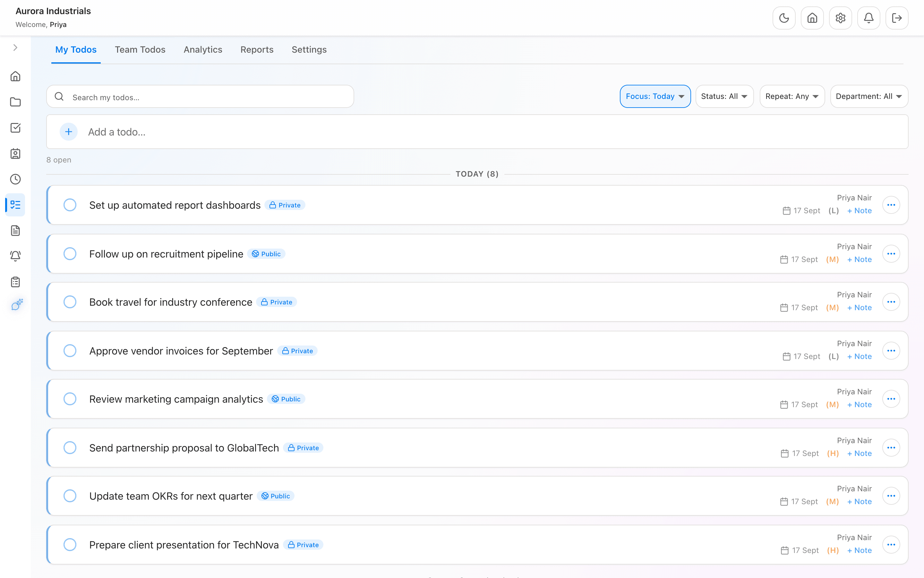This screenshot has width=924, height=578.
Task: Click Private badge on 'Approve vendor invoices'
Action: tap(297, 351)
